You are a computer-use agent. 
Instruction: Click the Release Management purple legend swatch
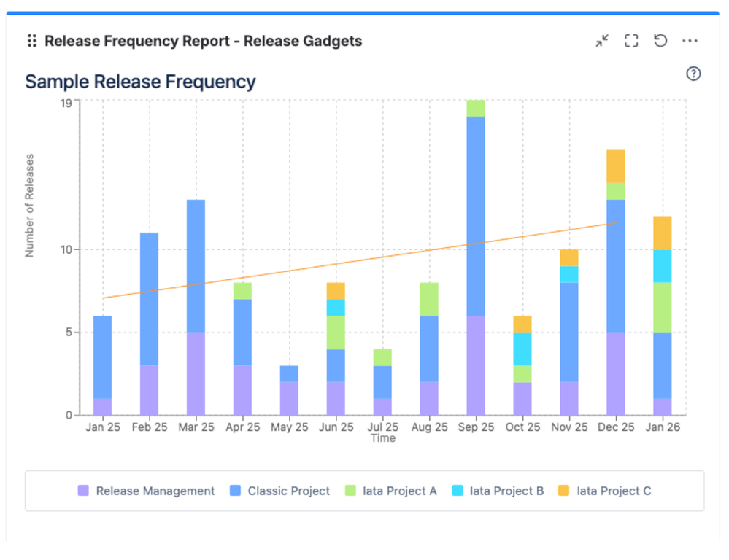pyautogui.click(x=82, y=491)
